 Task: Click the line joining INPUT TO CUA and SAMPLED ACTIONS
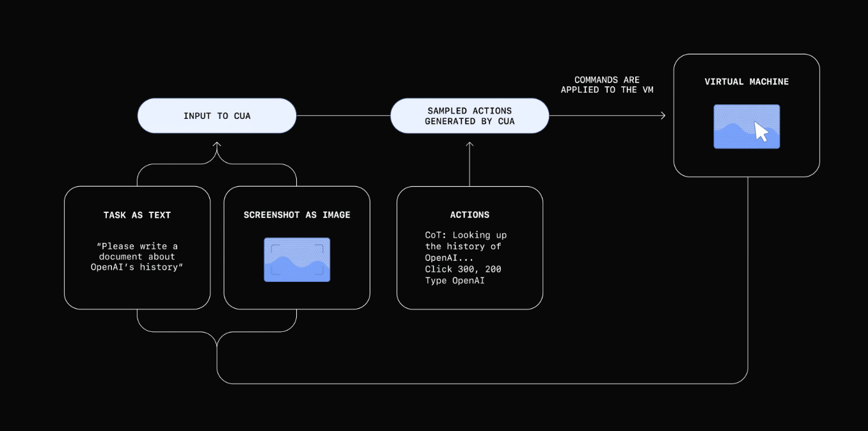(343, 116)
